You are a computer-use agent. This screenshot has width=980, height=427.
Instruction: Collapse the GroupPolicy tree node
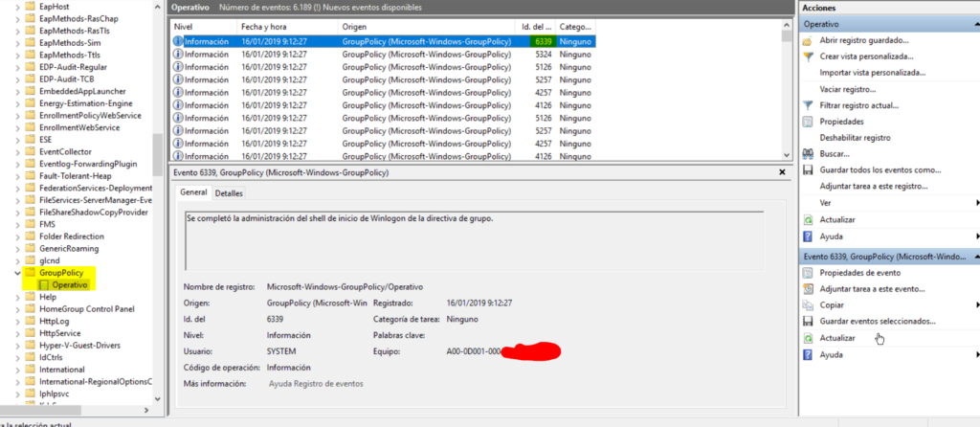(x=21, y=273)
